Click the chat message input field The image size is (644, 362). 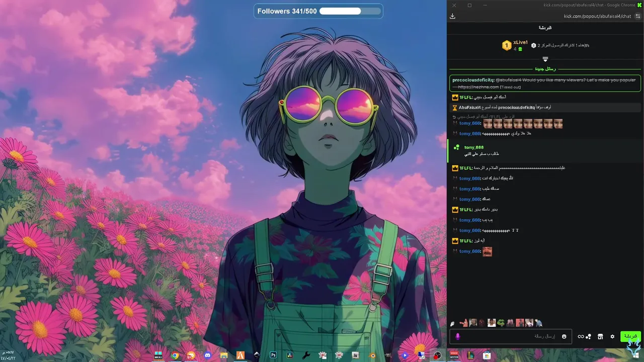pyautogui.click(x=511, y=336)
